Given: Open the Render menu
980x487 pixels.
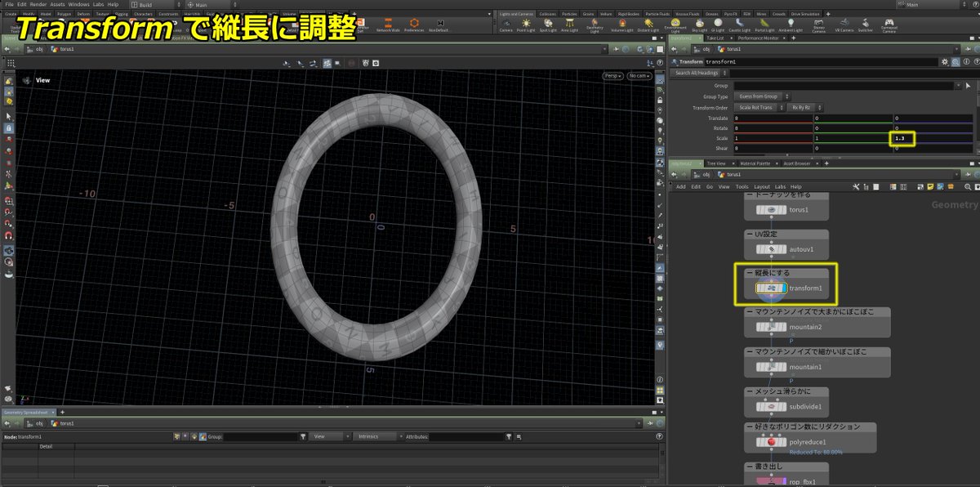Looking at the screenshot, I should [38, 4].
